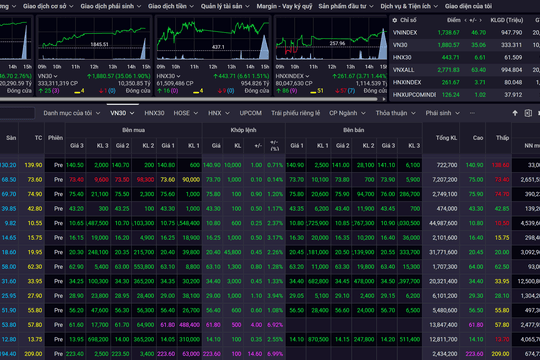The image size is (540, 360).
Task: Switch to HNX30 board tab
Action: 154,113
